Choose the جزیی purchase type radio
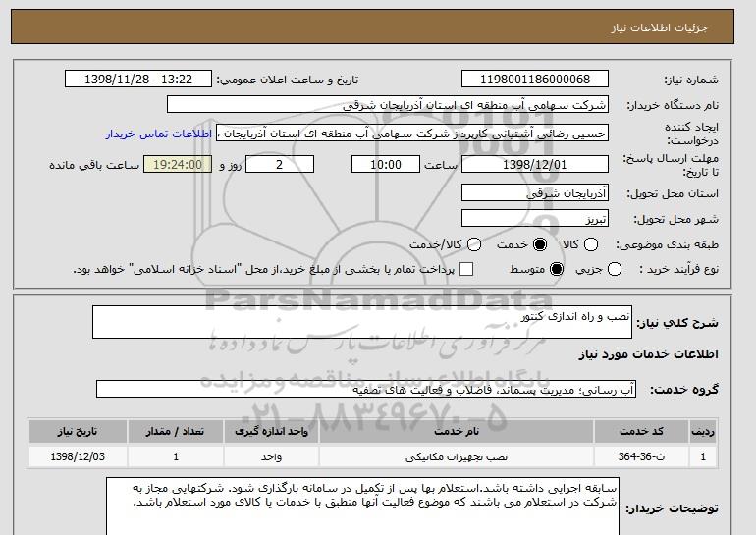 click(x=615, y=269)
